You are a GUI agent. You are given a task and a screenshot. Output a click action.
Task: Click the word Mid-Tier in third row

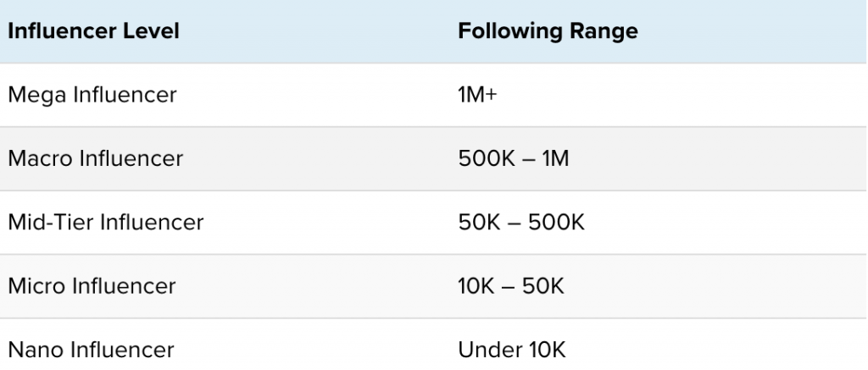(47, 222)
